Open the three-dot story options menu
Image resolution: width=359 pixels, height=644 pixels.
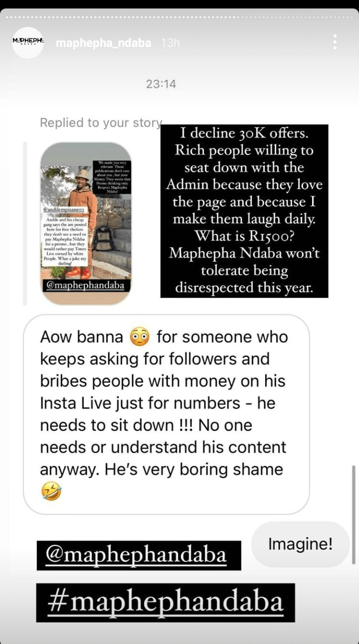[335, 42]
